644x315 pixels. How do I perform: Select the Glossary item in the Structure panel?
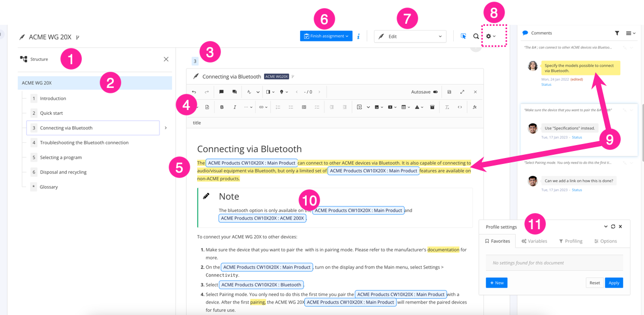48,187
